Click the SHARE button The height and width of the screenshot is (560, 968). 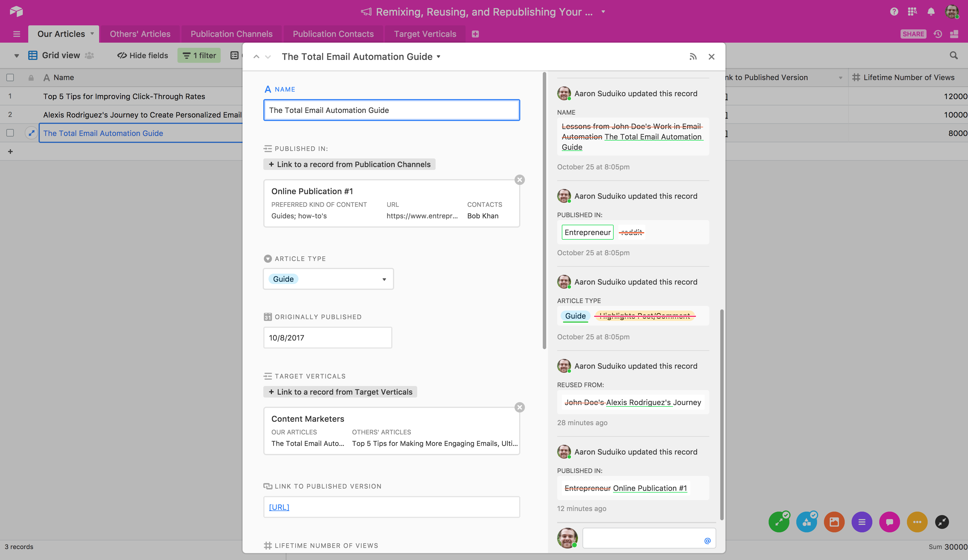[x=913, y=34]
